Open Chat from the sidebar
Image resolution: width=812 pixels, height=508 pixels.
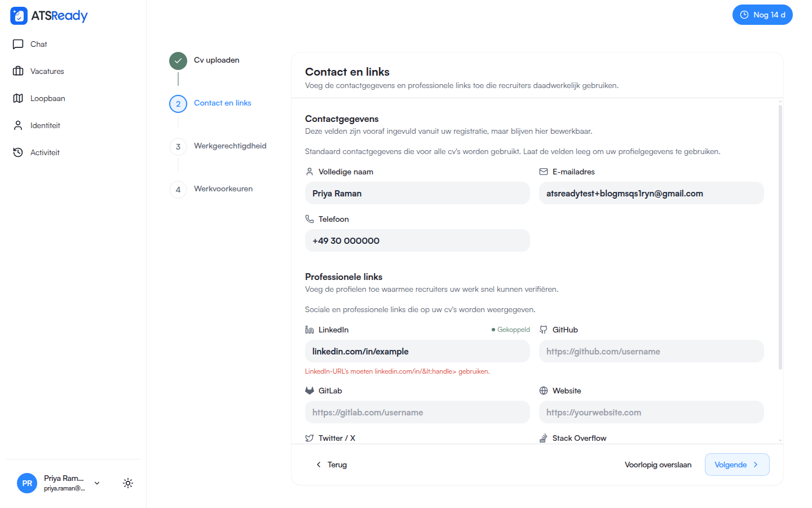(x=39, y=44)
